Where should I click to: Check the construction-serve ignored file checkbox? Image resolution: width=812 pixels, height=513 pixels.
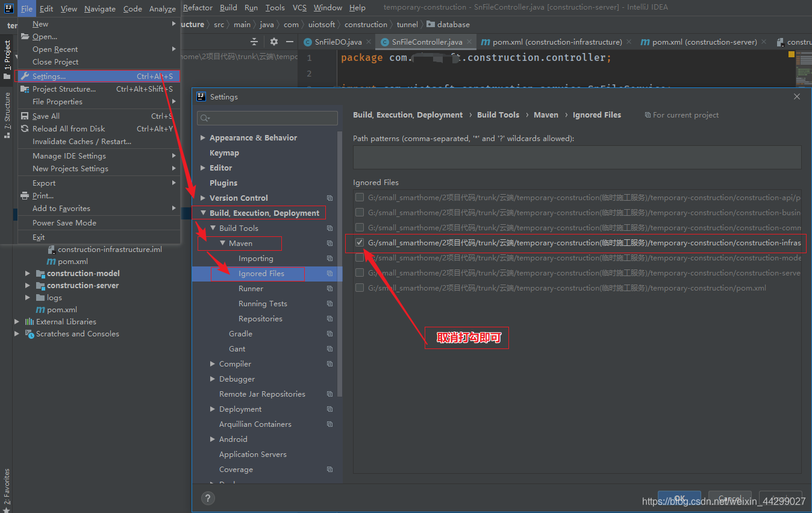pyautogui.click(x=360, y=272)
